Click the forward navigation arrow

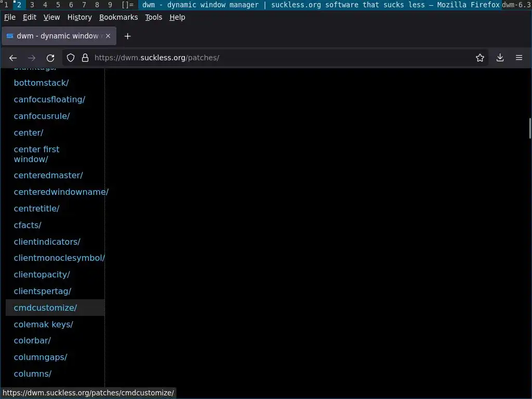(x=32, y=58)
